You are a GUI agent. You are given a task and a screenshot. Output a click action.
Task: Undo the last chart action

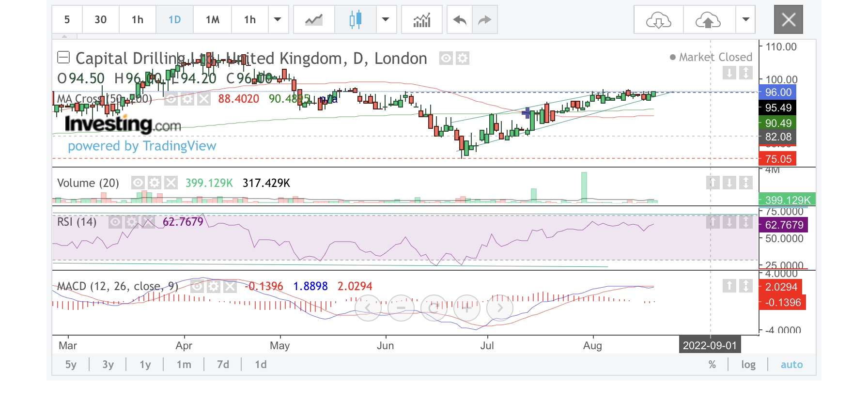[460, 20]
